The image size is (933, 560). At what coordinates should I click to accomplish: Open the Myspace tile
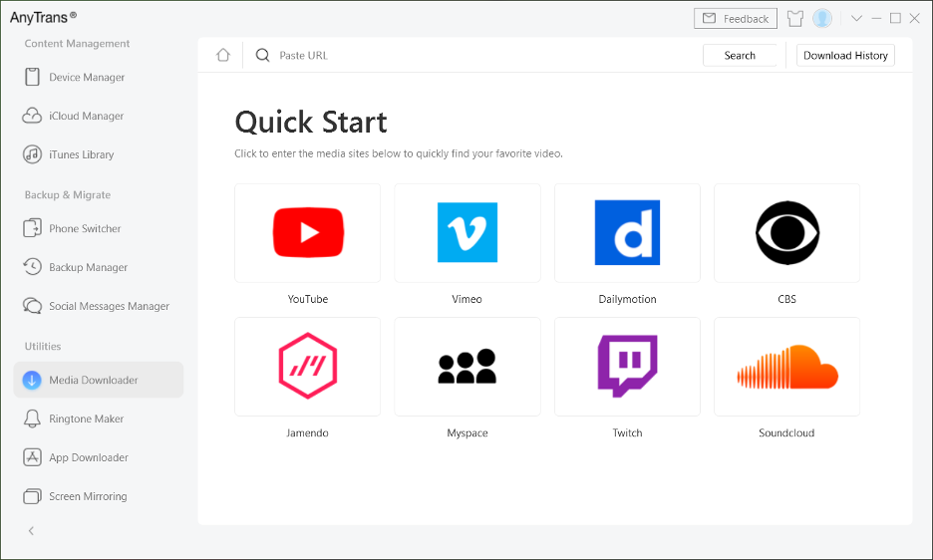[467, 366]
